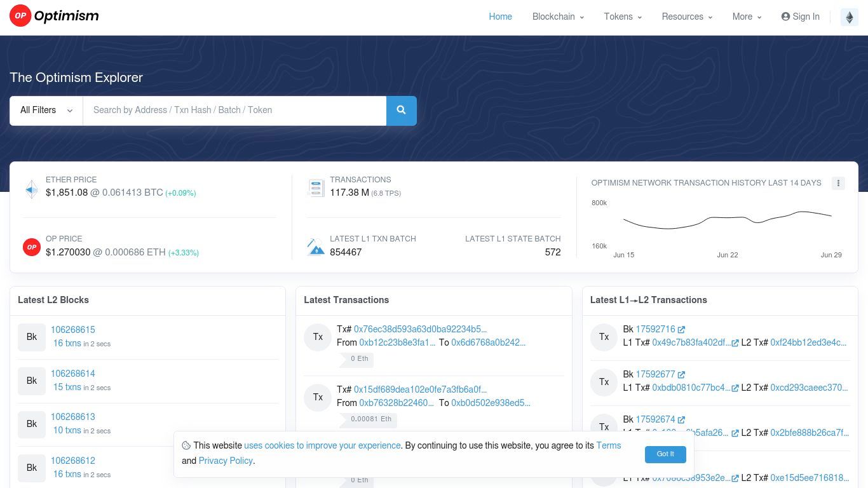Open external link icon next to Bk 17592716

(681, 330)
